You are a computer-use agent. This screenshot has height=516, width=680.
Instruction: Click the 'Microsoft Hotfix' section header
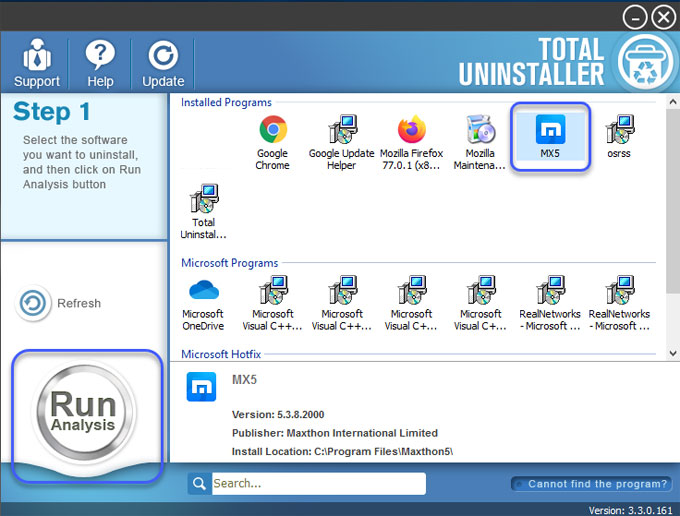click(x=221, y=354)
